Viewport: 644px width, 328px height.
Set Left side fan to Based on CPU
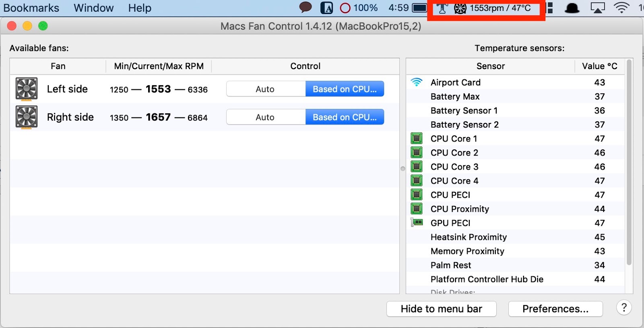(345, 89)
